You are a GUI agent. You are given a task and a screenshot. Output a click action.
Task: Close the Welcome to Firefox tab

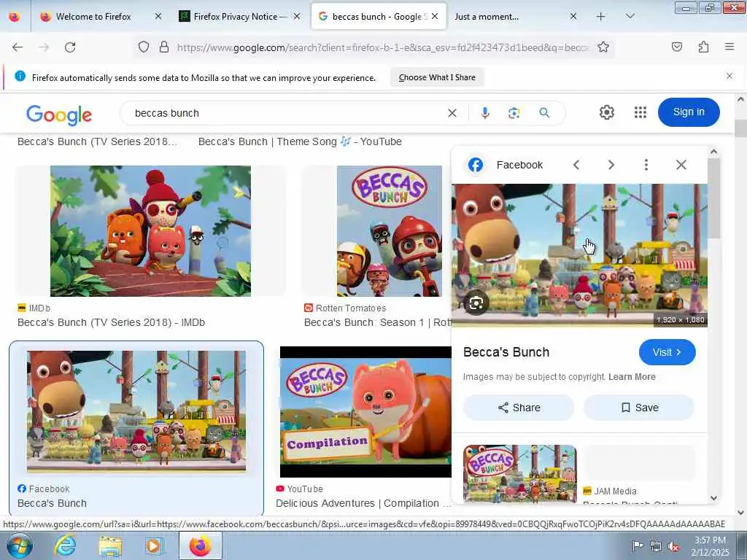coord(158,17)
